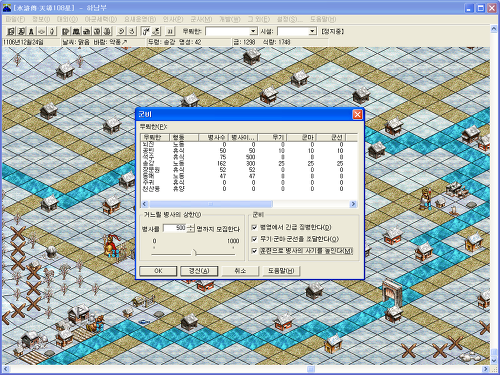Sort list by 군마 column header
This screenshot has width=500, height=375.
coord(302,137)
